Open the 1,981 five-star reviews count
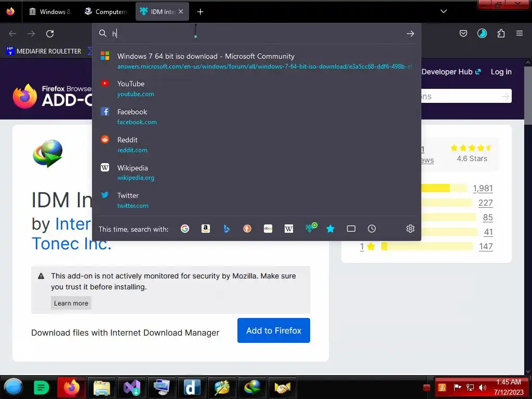 (x=483, y=188)
